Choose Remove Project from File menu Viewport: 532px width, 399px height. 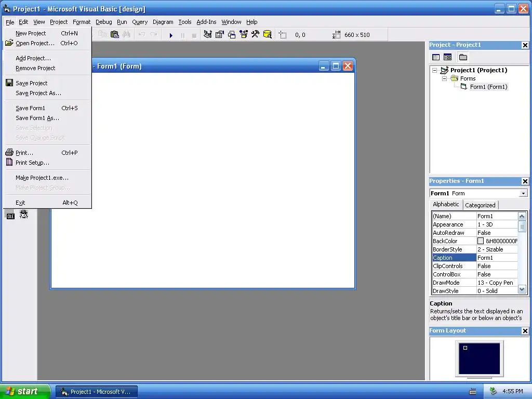(47, 68)
